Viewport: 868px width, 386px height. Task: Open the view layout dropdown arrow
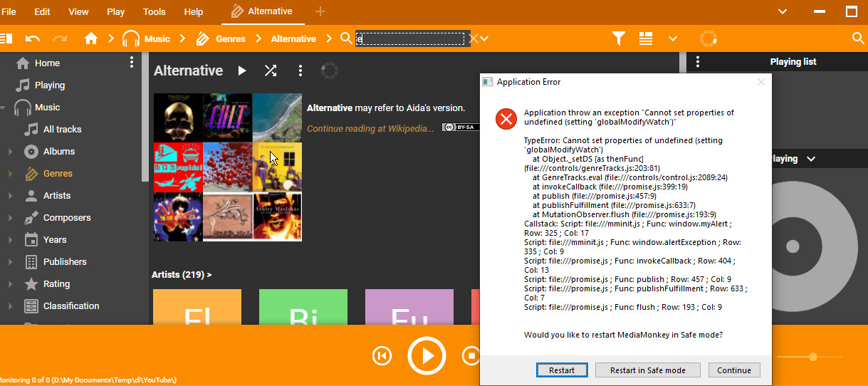click(x=673, y=38)
